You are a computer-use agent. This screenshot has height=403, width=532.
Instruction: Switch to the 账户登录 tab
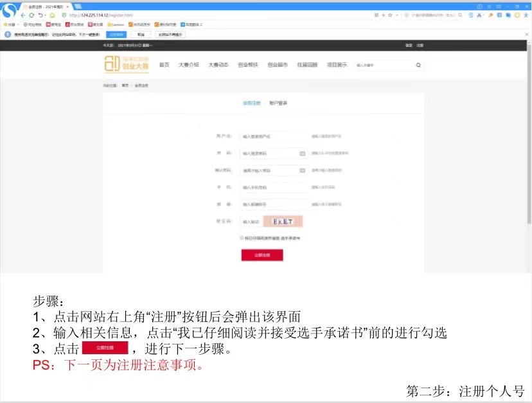click(278, 103)
